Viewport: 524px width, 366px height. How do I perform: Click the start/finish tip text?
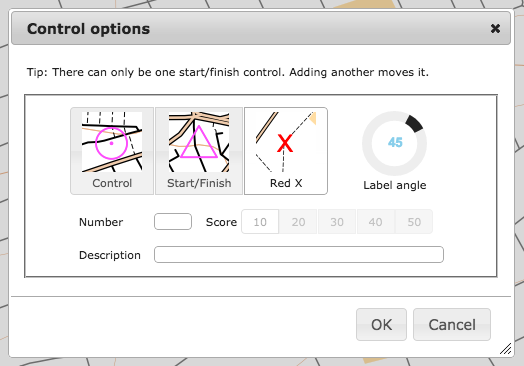point(228,72)
